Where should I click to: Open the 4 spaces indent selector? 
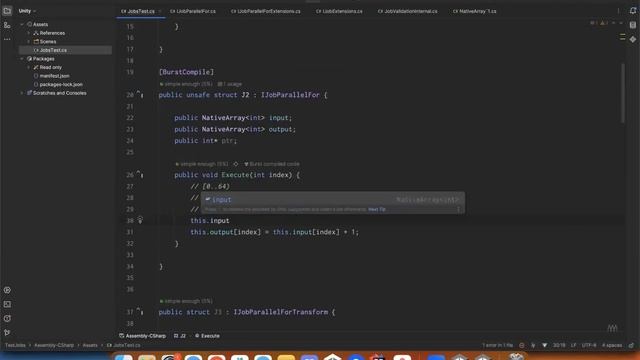pos(612,345)
